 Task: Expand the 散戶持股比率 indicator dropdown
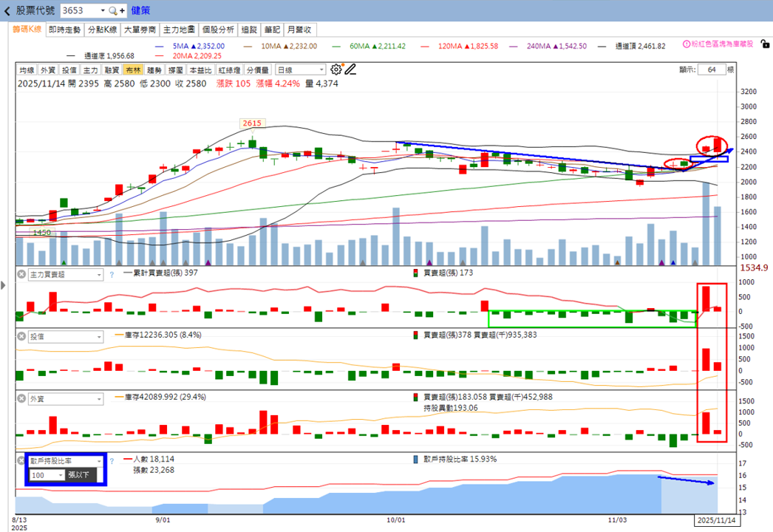66,460
